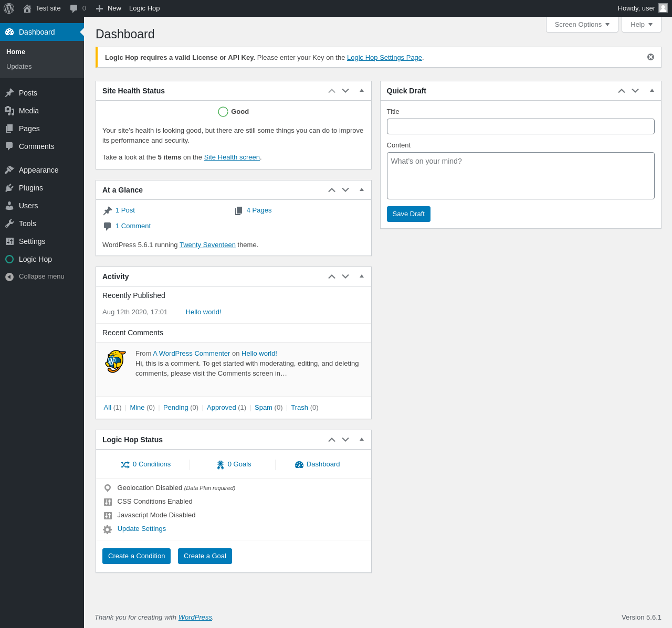Click the Create a Condition button
Image resolution: width=672 pixels, height=628 pixels.
click(x=136, y=556)
